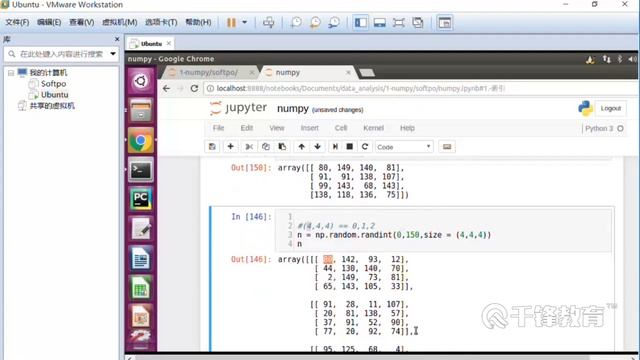Go back with Chrome's back arrow
The image size is (640, 360).
[x=166, y=89]
